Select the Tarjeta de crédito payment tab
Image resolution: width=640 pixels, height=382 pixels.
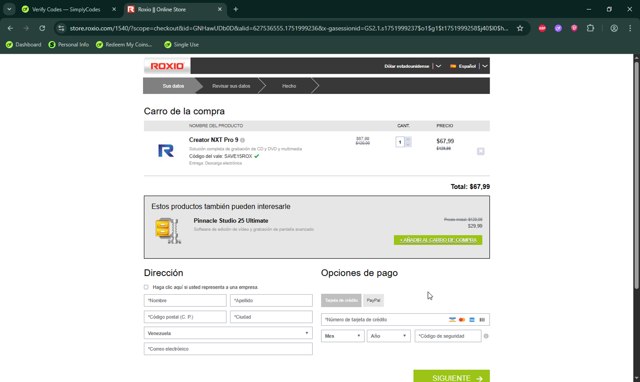tap(341, 300)
